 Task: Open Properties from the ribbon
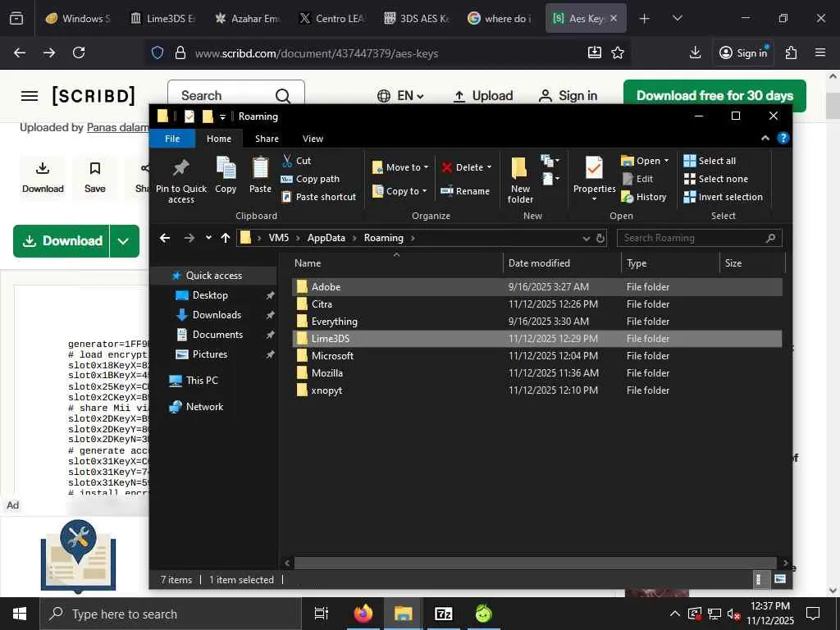[594, 178]
